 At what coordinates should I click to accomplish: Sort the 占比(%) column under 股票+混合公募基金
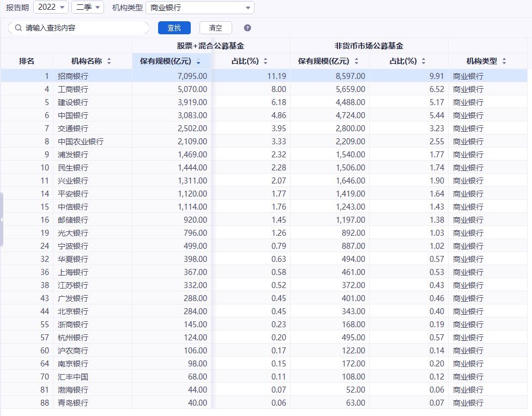point(265,62)
